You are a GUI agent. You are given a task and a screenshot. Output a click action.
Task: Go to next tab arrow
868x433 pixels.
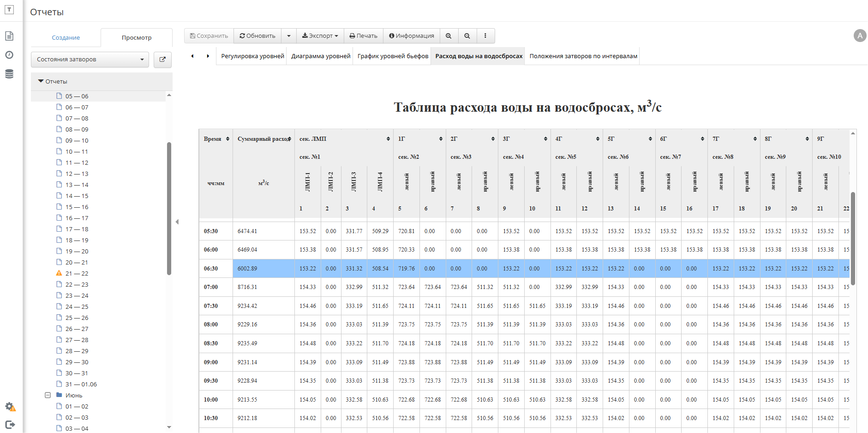tap(208, 56)
